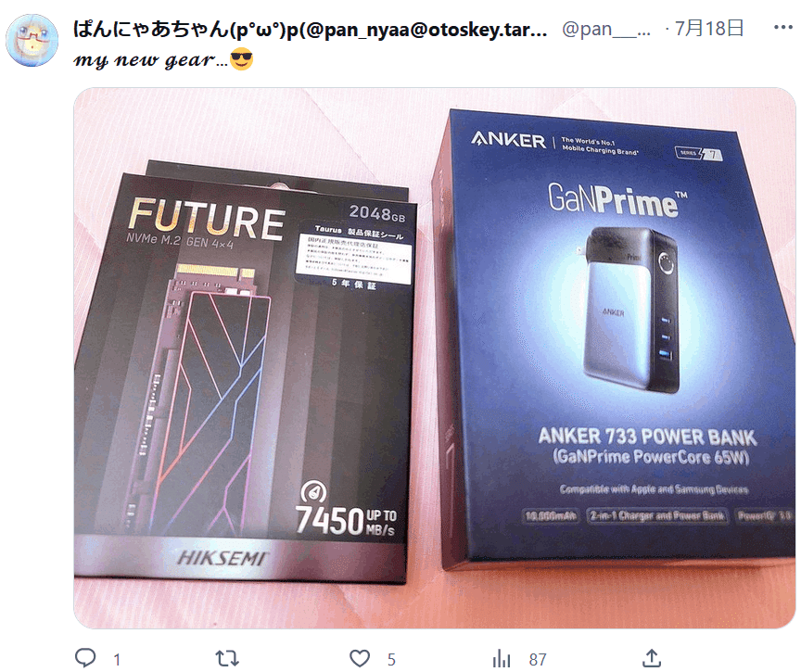Viewport: 801px width, 672px height.
Task: Click the retweet arrows icon
Action: coord(227,658)
